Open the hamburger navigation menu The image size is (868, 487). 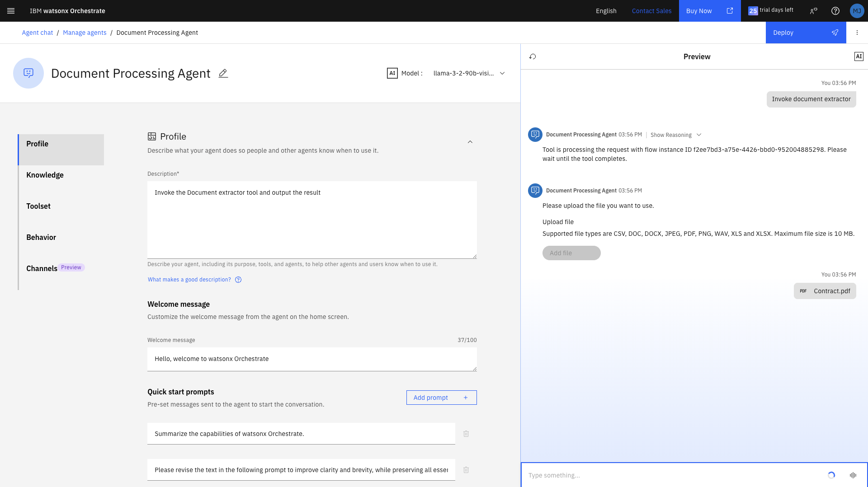[x=11, y=11]
